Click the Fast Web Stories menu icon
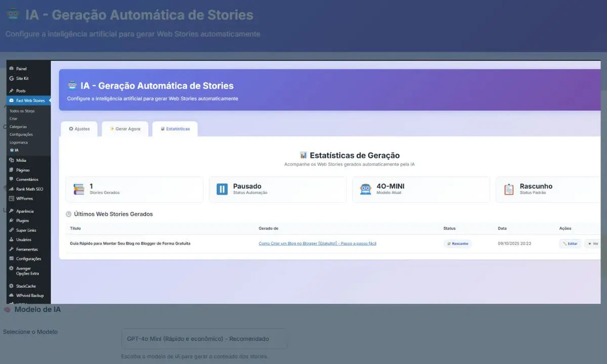The width and height of the screenshot is (607, 364). pyautogui.click(x=12, y=101)
